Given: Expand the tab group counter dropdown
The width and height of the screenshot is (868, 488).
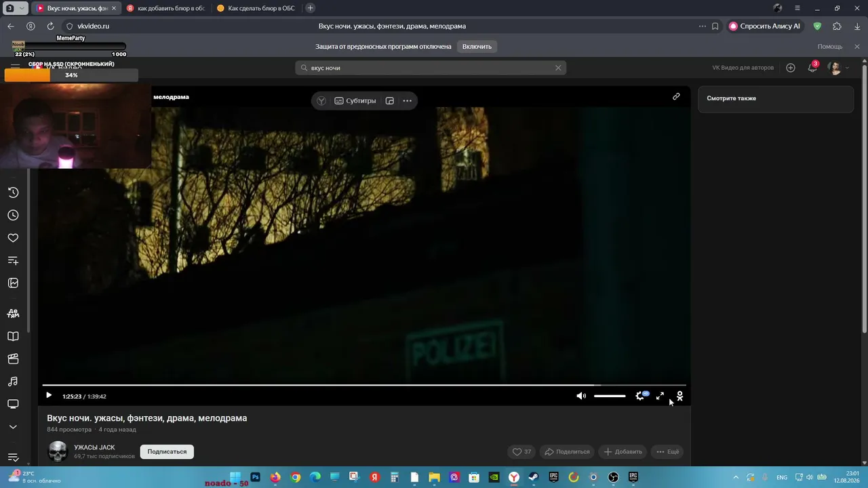Looking at the screenshot, I should click(16, 8).
